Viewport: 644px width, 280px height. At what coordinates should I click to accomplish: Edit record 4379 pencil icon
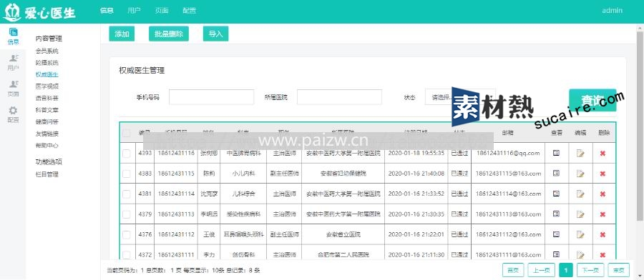[580, 214]
